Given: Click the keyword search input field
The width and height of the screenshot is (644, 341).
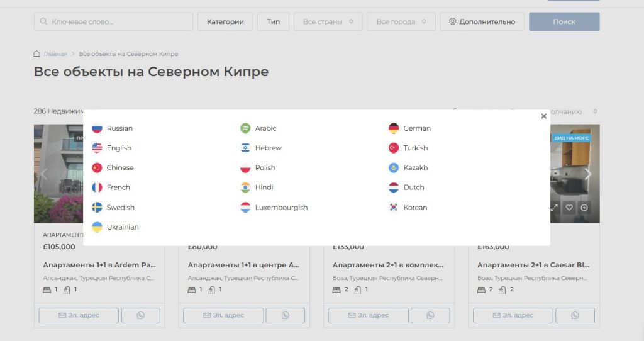Looking at the screenshot, I should 113,21.
